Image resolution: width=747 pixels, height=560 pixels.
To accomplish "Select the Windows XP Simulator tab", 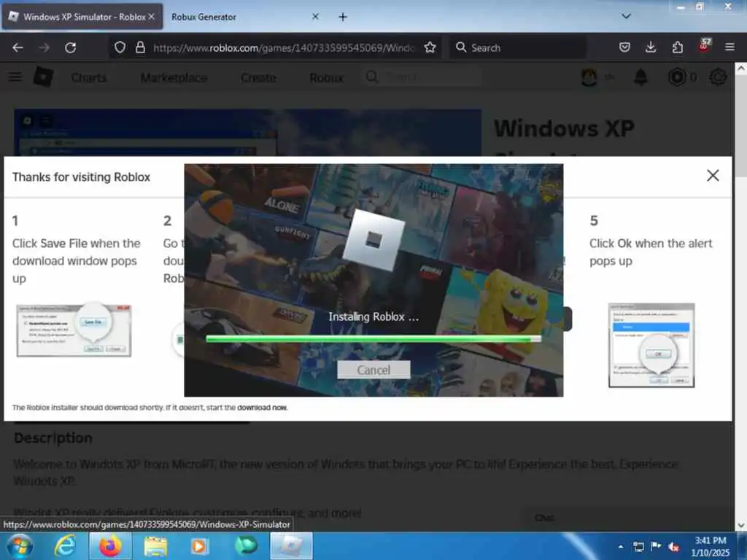I will (x=82, y=17).
